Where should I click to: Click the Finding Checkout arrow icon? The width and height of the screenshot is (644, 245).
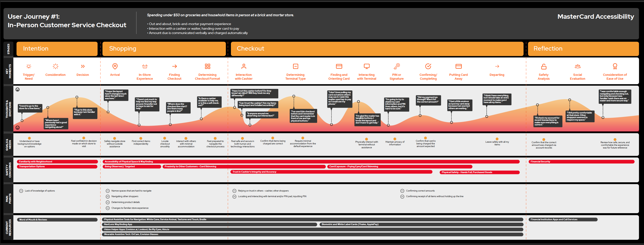[175, 66]
